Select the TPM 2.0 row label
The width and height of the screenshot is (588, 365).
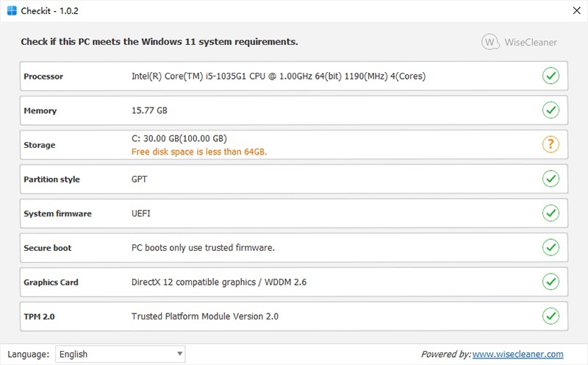(x=40, y=316)
